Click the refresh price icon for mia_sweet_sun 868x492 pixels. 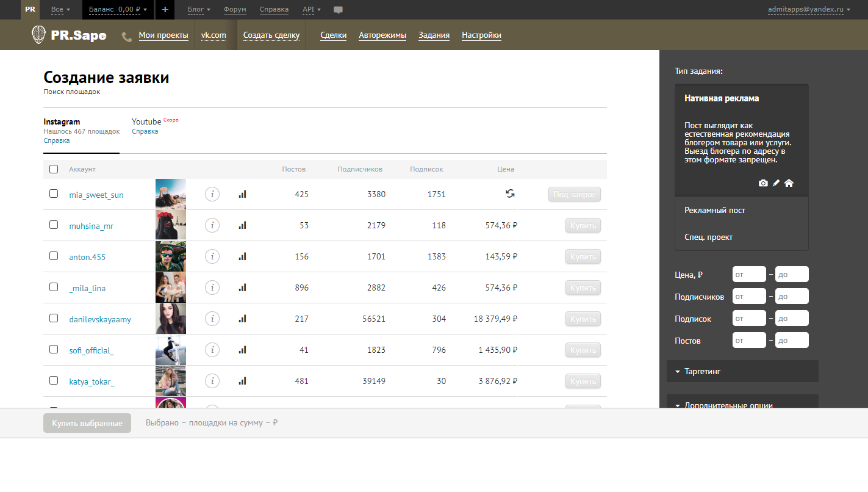tap(510, 194)
